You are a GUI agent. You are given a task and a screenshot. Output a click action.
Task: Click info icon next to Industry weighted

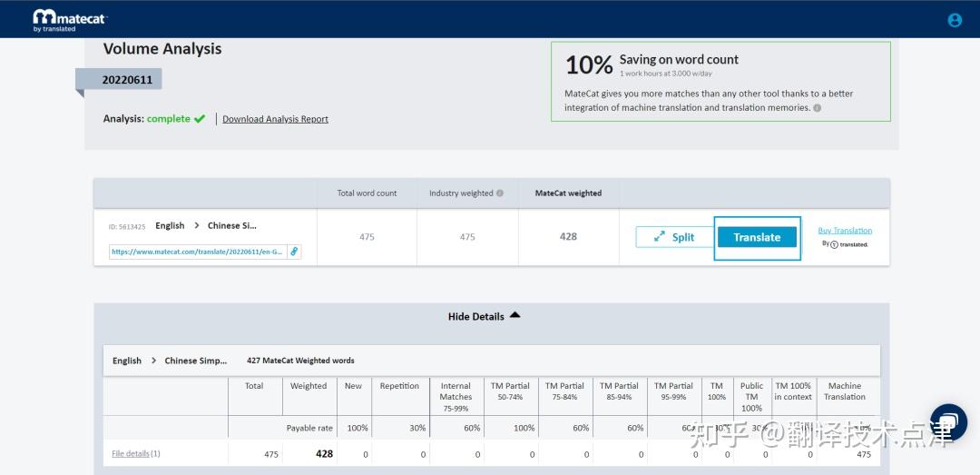[x=500, y=193]
